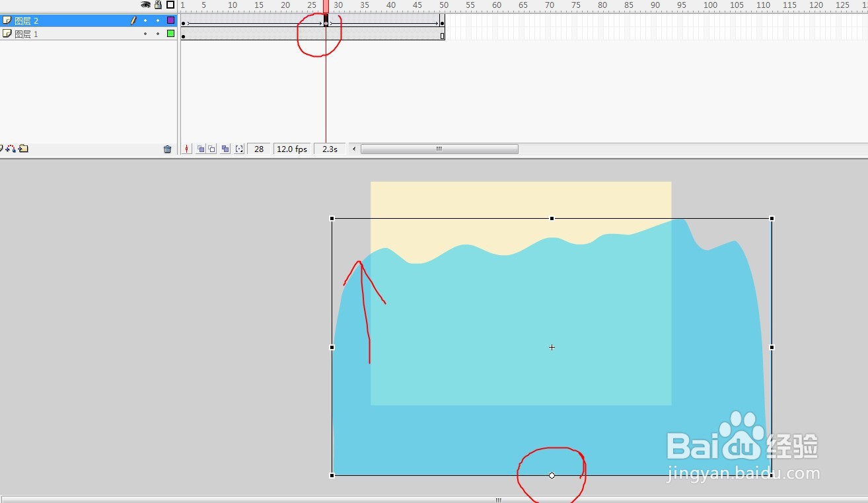Delete the selected layer with trash icon
868x503 pixels.
coord(167,149)
